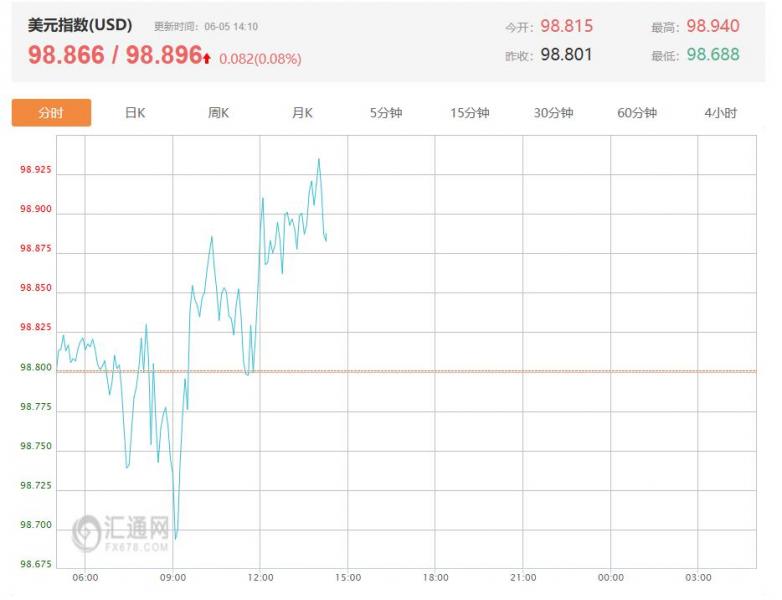Open the 60分钟 interval tab
The image size is (782, 600).
pyautogui.click(x=637, y=113)
